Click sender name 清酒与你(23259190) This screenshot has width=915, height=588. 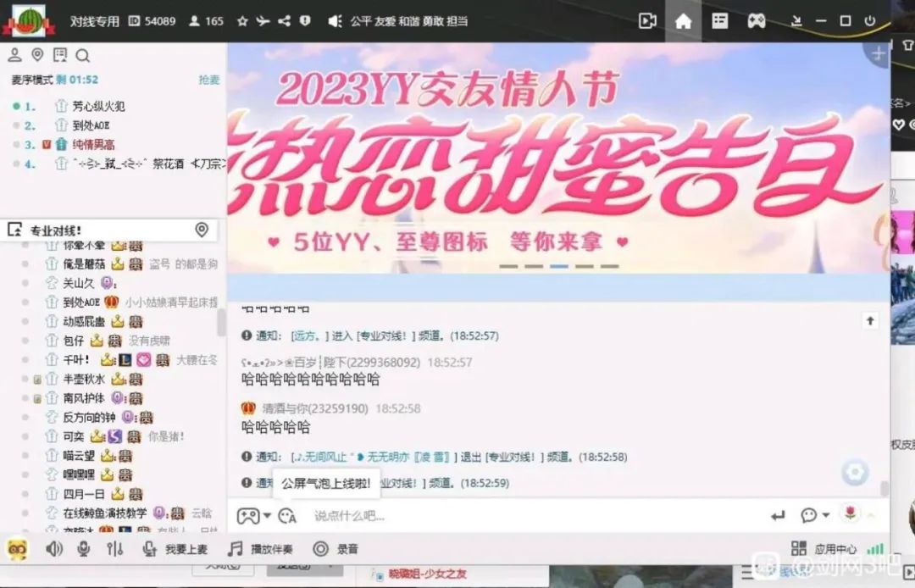coord(315,408)
